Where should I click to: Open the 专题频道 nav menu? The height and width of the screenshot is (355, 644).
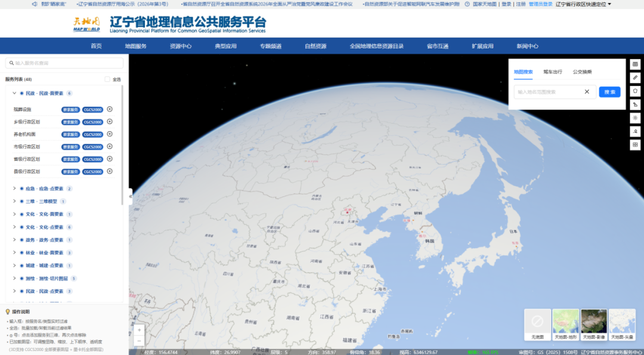coord(271,46)
